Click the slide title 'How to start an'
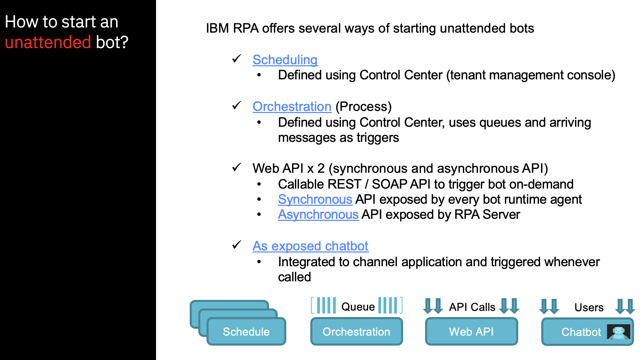 (62, 22)
